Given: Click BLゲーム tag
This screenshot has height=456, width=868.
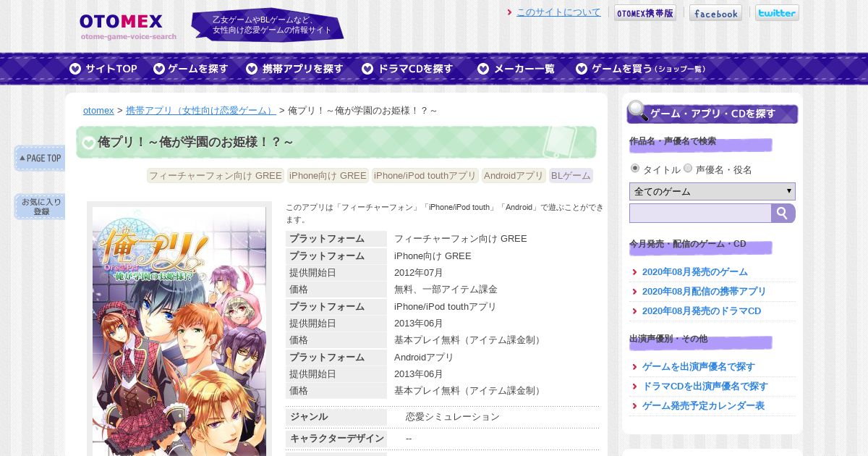Looking at the screenshot, I should tap(571, 176).
